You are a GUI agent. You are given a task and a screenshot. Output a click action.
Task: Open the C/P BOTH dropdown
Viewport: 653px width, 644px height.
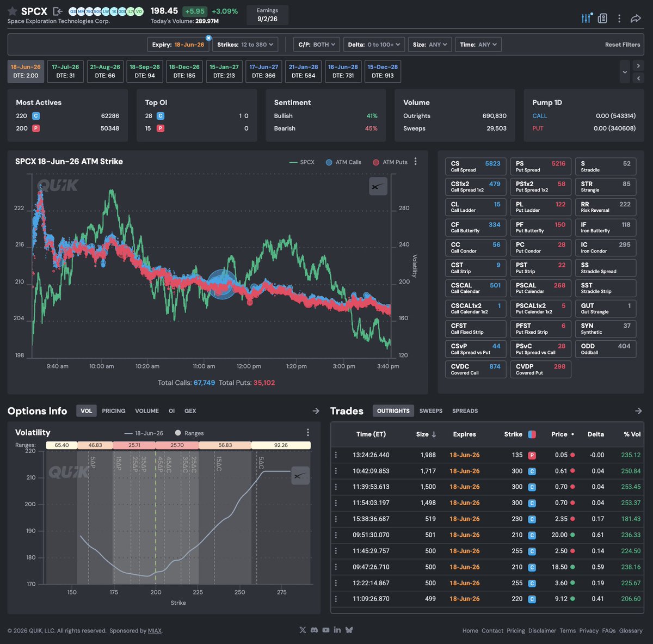317,45
